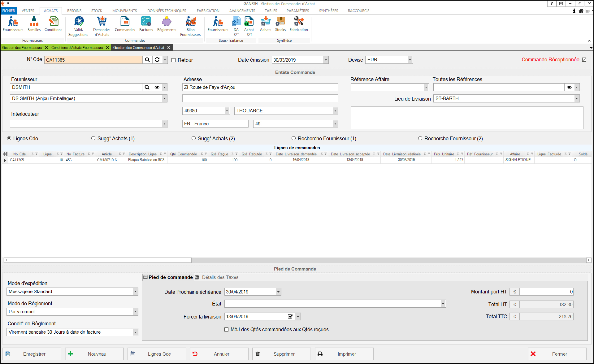Tick the Retour checkbox

[174, 60]
